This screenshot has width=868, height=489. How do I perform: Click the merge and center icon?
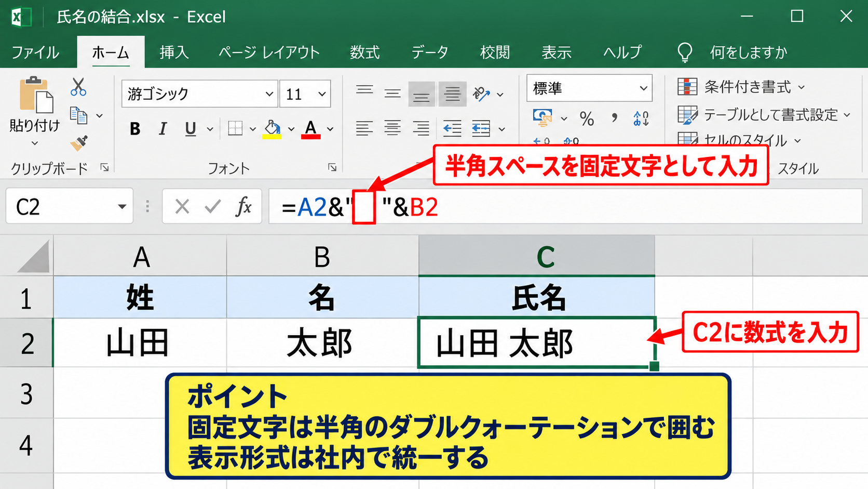(481, 128)
